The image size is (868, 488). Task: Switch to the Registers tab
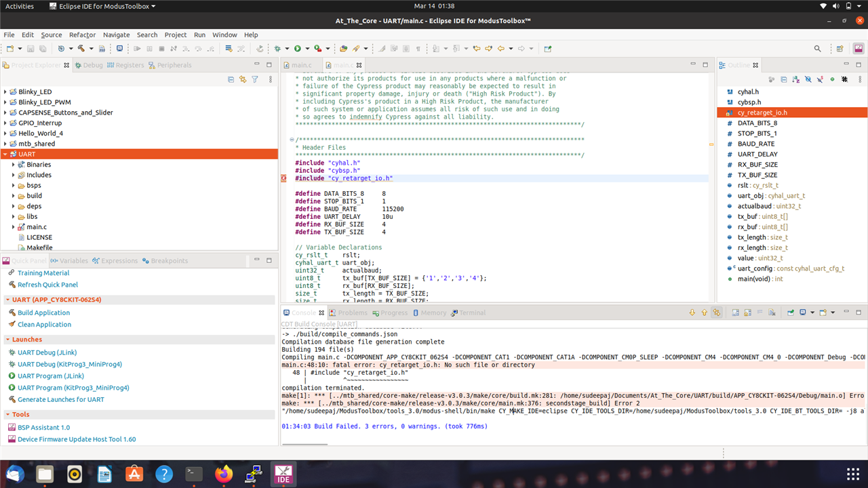[x=125, y=65]
